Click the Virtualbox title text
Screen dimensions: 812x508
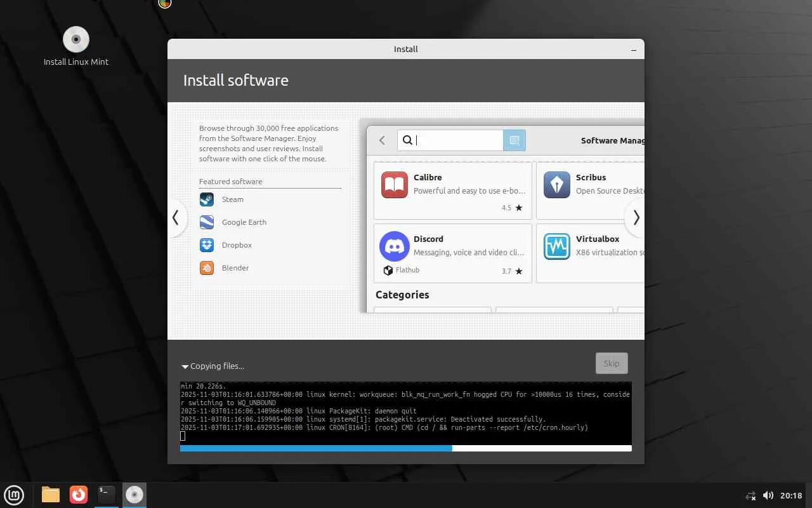(x=598, y=239)
